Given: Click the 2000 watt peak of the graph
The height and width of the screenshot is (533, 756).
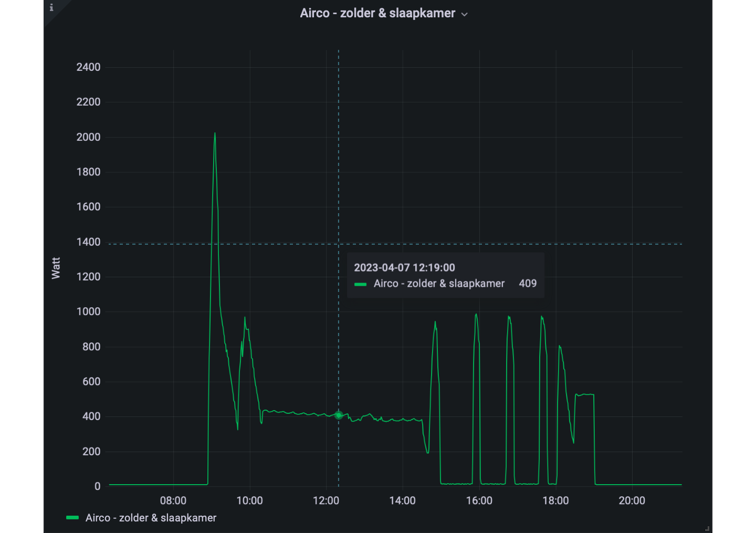Looking at the screenshot, I should (215, 134).
